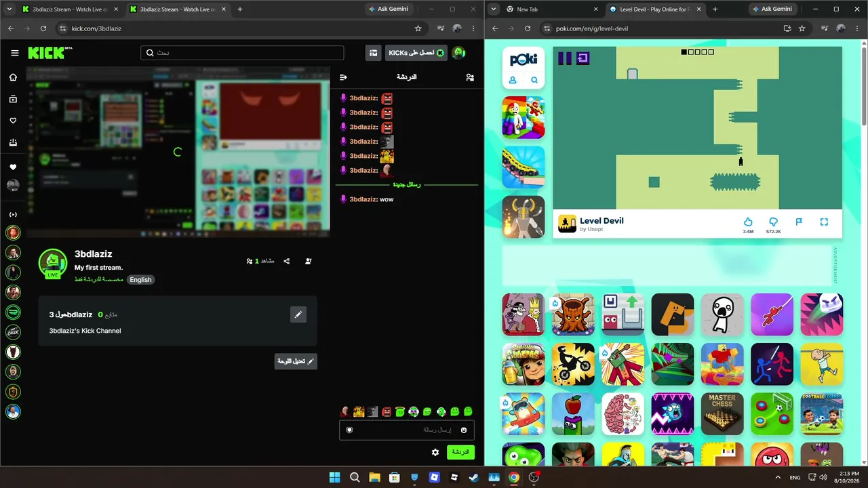Open the Poki logo home link
868x488 pixels.
point(524,59)
